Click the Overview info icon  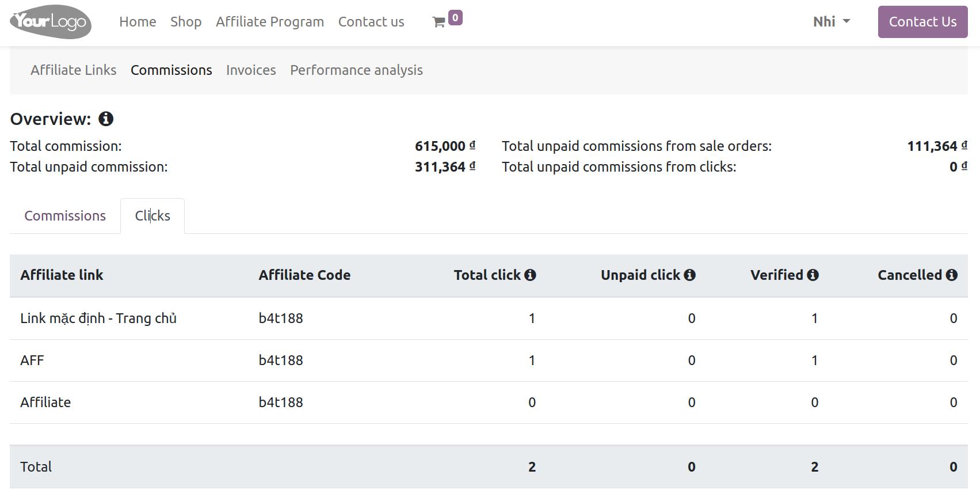click(106, 119)
